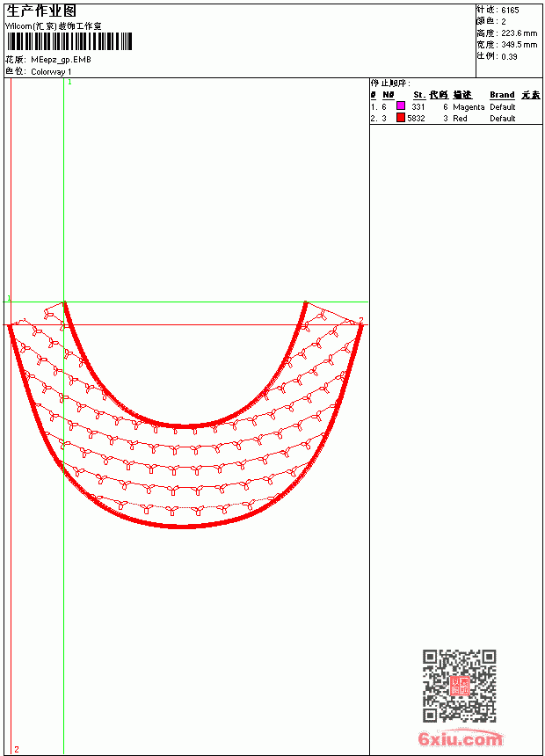Select the barcode below the Wilcom studio name
The height and width of the screenshot is (756, 545).
tap(69, 41)
